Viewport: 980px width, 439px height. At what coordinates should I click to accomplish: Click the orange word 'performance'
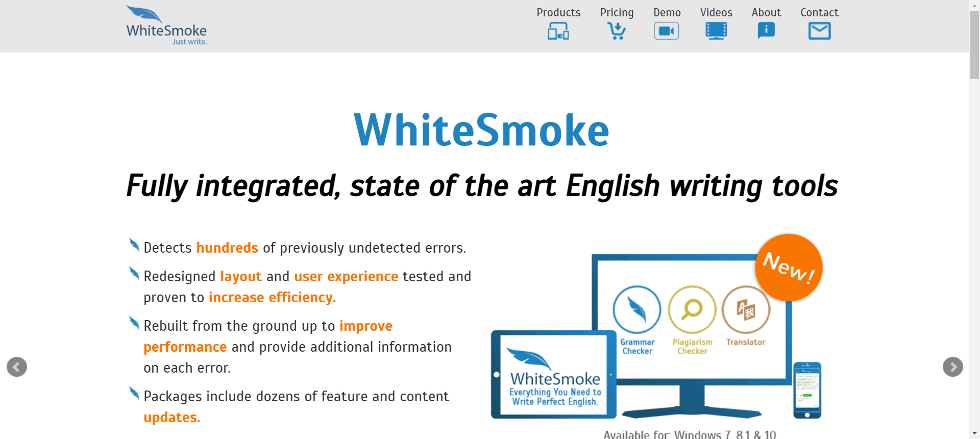pos(185,347)
